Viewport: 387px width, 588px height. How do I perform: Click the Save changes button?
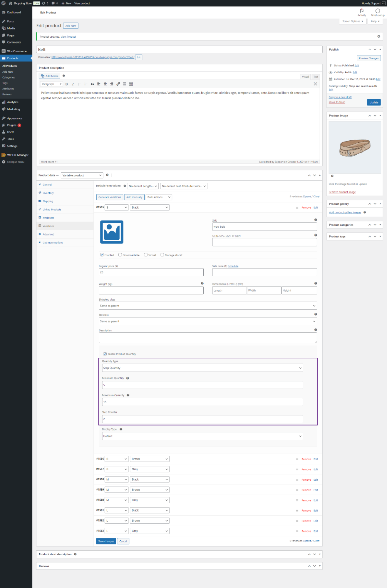pos(106,541)
